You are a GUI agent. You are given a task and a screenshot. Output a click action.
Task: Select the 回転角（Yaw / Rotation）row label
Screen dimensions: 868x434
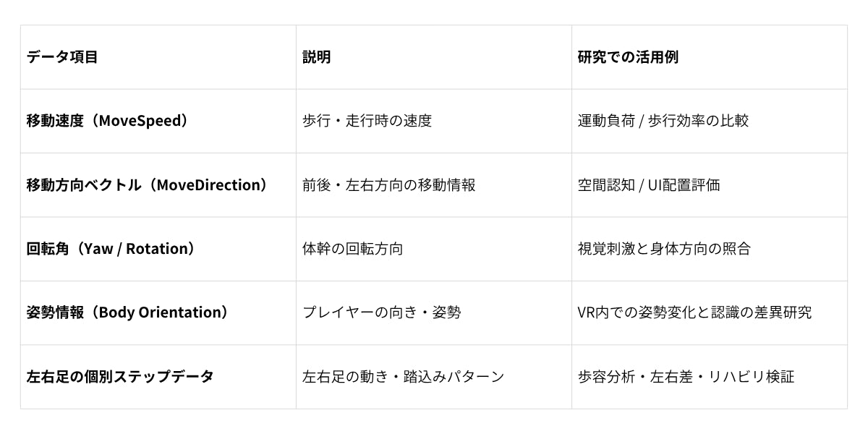click(111, 248)
